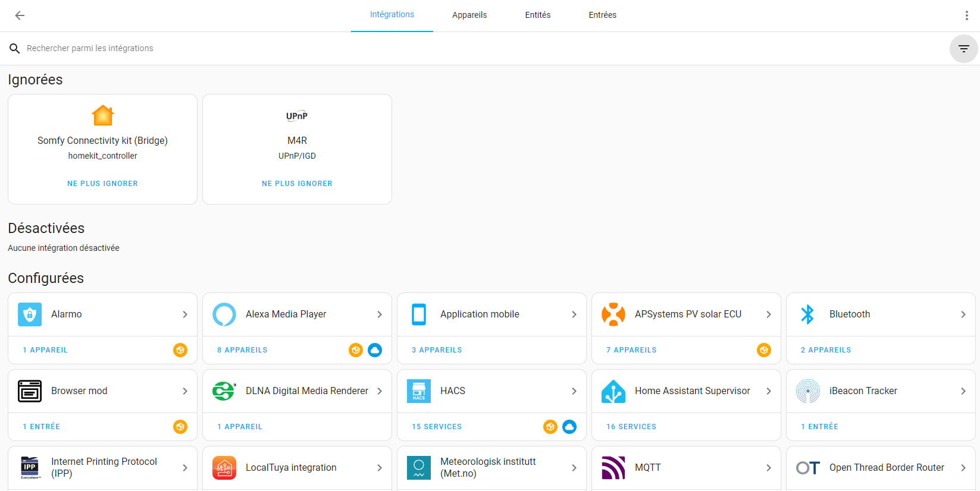Click the Application mobile phone icon
980x491 pixels.
click(x=419, y=314)
